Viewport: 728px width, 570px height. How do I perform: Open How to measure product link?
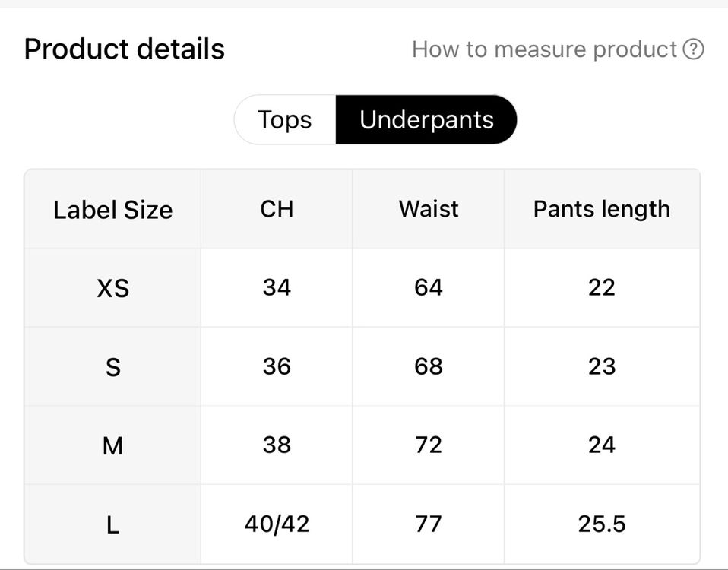click(x=544, y=50)
